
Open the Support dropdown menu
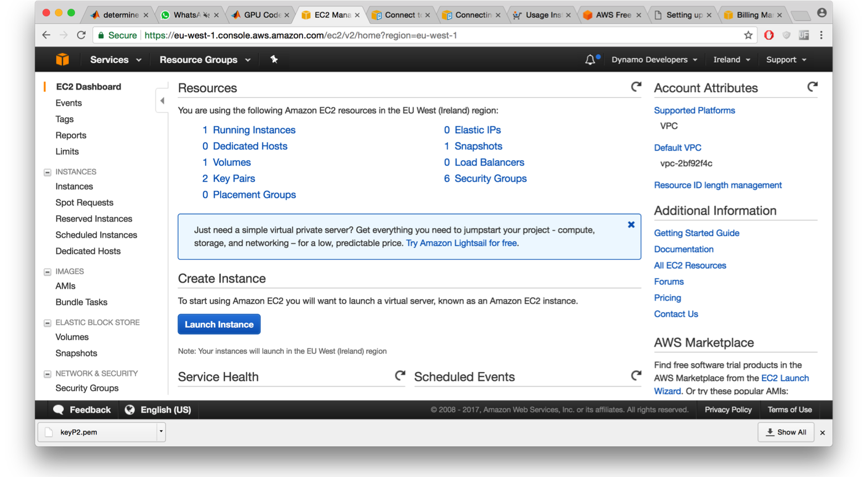[786, 60]
